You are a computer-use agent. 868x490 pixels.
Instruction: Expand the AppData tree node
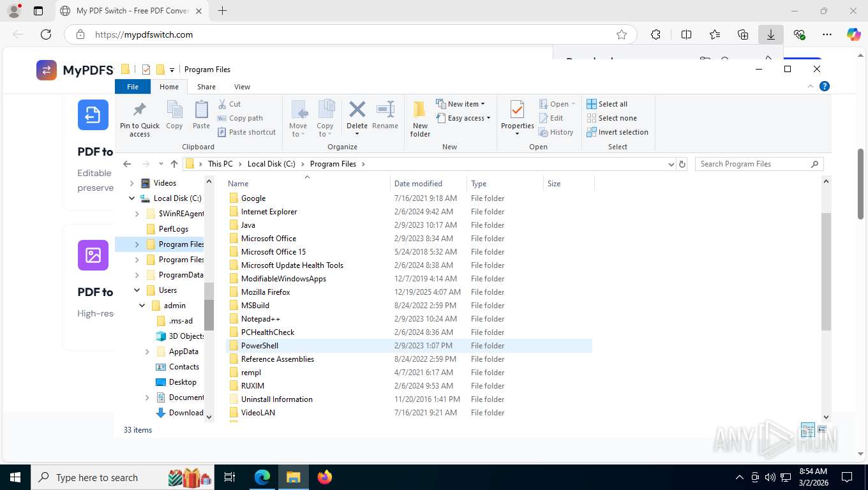pos(147,352)
